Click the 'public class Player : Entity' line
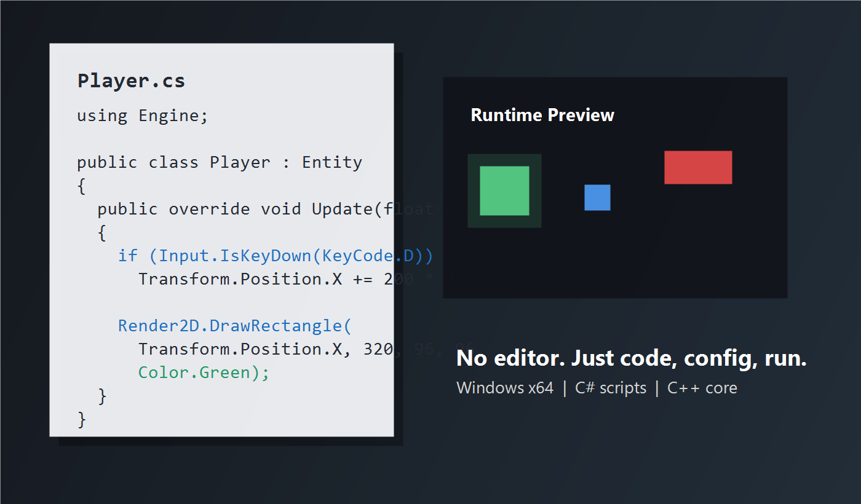Viewport: 861px width, 504px height. [220, 162]
